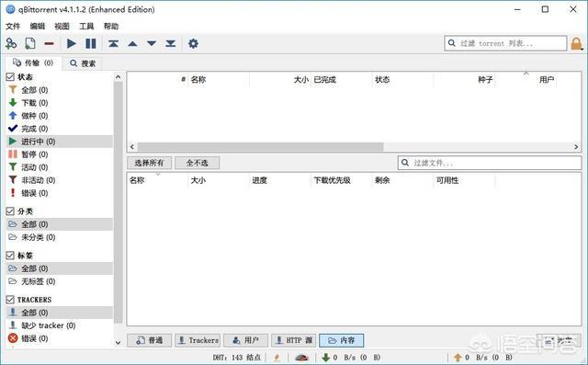Toggle the 状态 section checkbox

tap(10, 77)
